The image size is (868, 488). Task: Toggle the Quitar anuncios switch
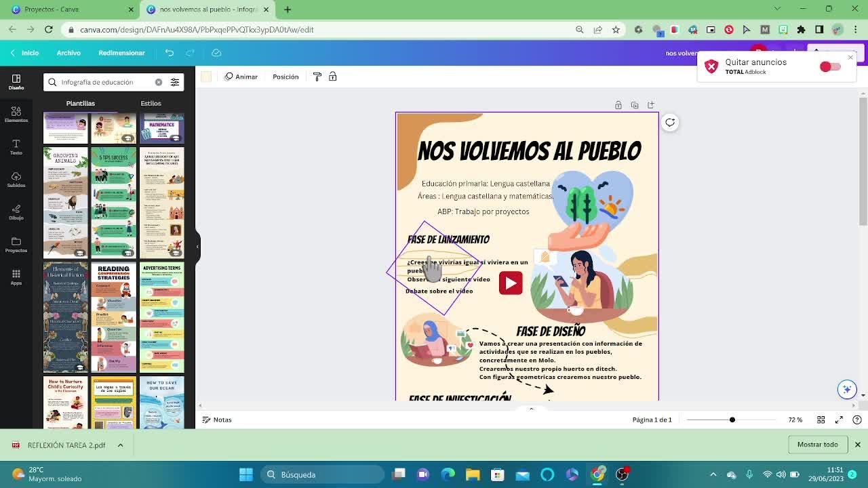click(x=829, y=66)
